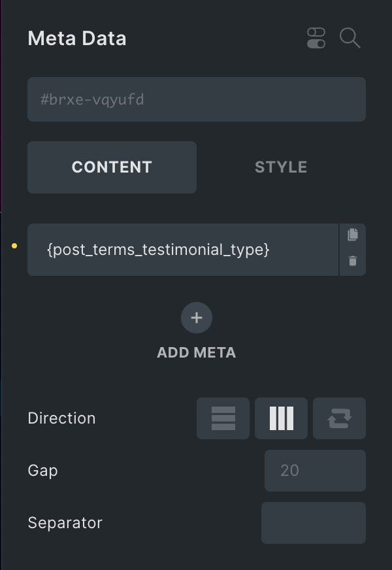Viewport: 392px width, 570px height.
Task: Click the Gap value field
Action: [315, 471]
